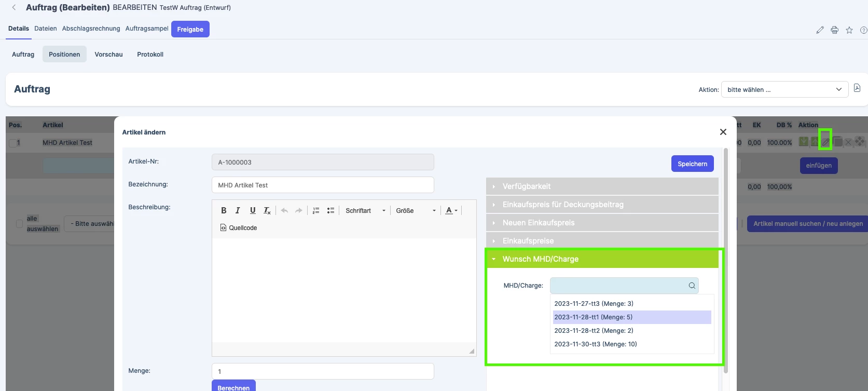868x391 pixels.
Task: Undo last edit in description editor
Action: pos(284,210)
